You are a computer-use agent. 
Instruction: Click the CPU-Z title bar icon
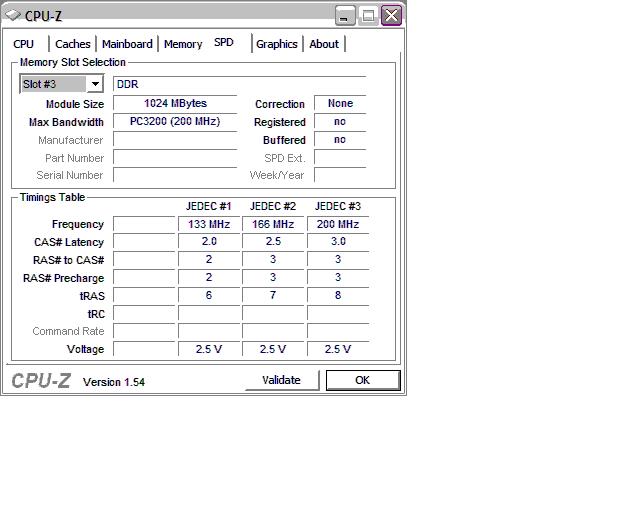(13, 16)
